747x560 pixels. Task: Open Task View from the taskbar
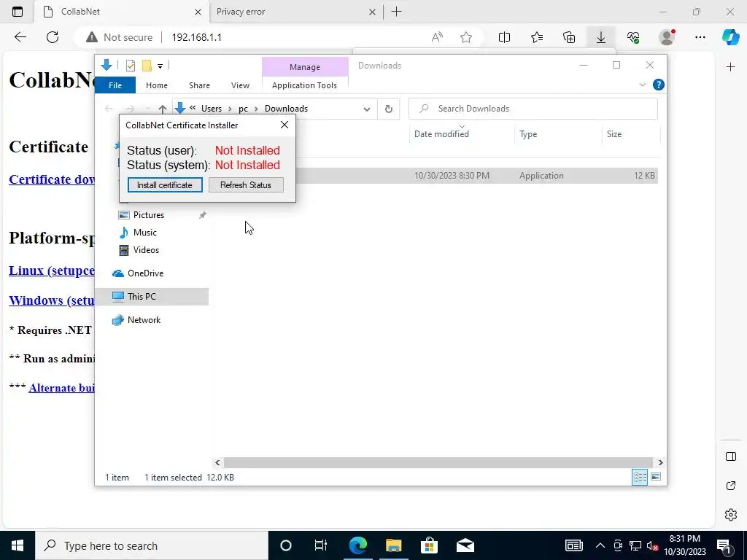tap(321, 545)
